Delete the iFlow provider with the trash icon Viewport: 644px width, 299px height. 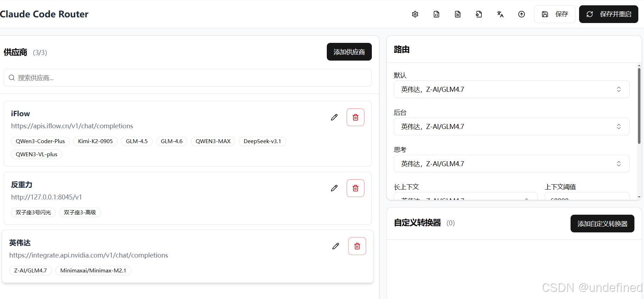click(356, 117)
